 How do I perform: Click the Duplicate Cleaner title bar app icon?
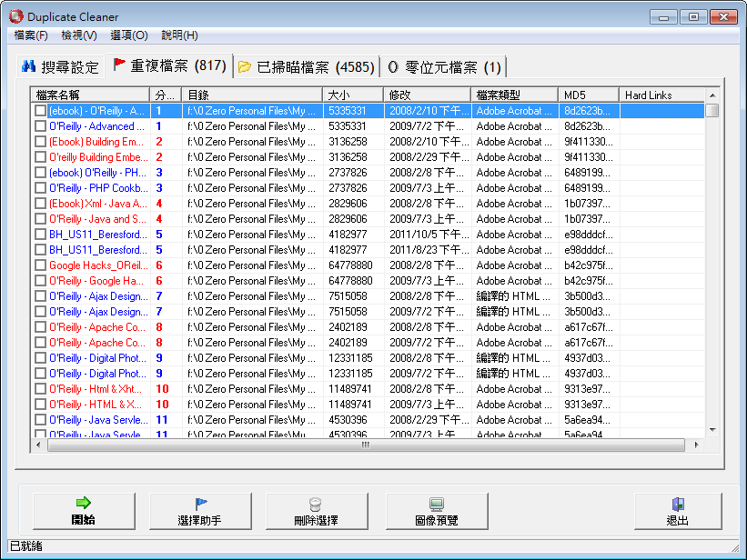[15, 16]
